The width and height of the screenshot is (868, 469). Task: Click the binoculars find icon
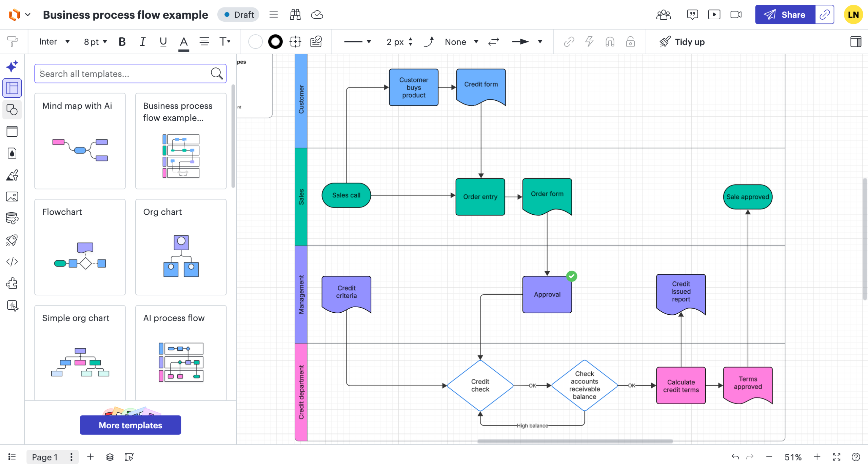pos(295,15)
